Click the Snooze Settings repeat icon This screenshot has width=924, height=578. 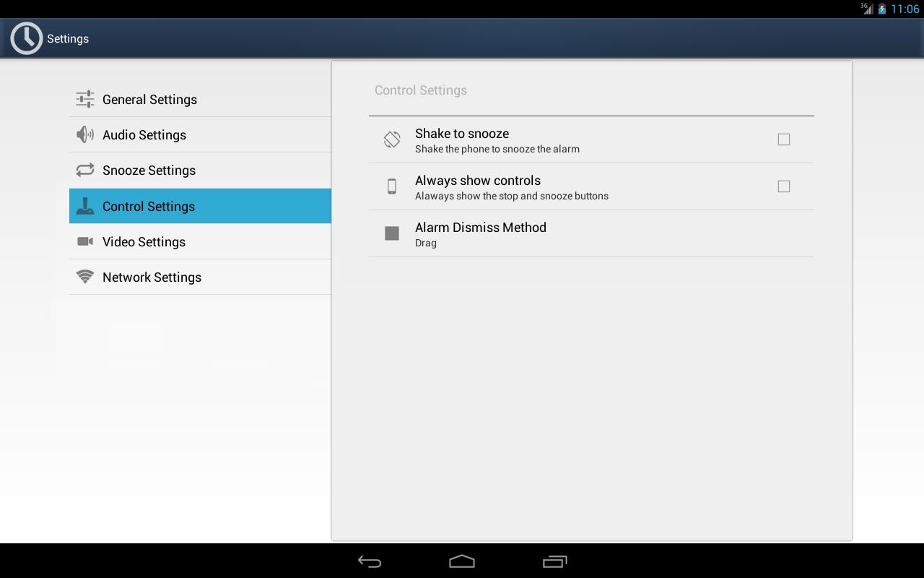(x=85, y=170)
